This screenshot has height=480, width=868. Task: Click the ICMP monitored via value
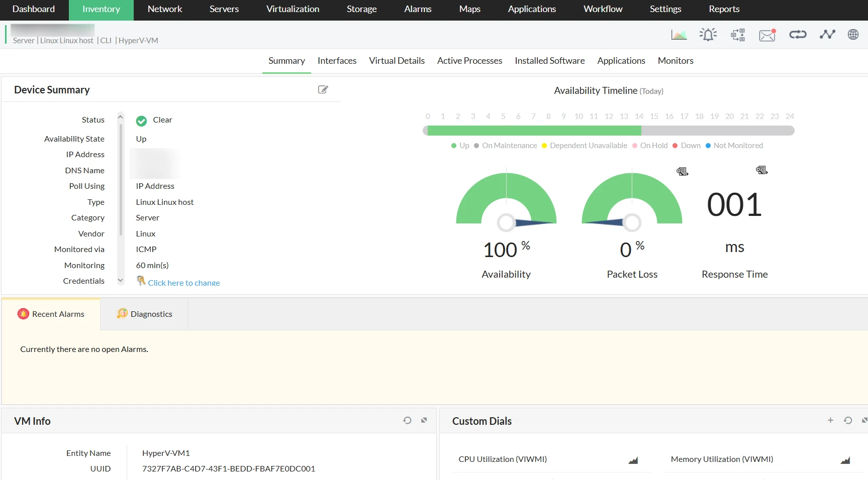146,250
